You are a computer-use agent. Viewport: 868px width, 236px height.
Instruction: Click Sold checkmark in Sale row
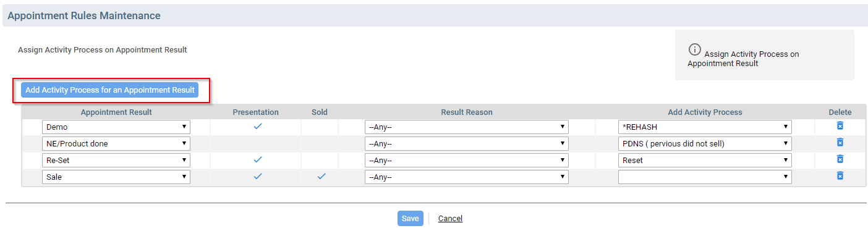pos(321,176)
